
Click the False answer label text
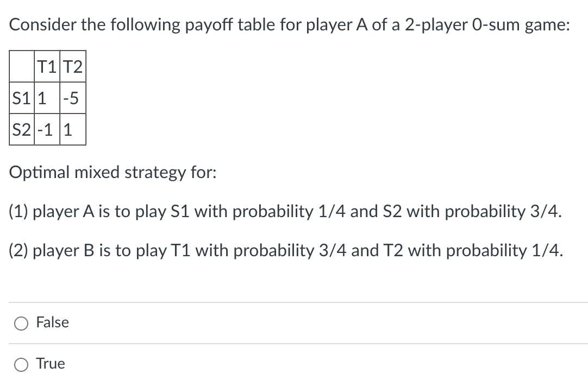[x=52, y=322]
